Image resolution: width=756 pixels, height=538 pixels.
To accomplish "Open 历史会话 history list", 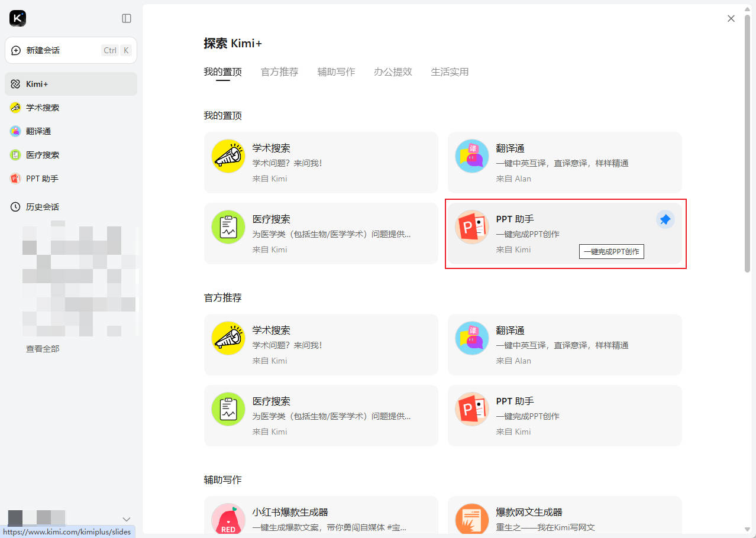I will [71, 207].
